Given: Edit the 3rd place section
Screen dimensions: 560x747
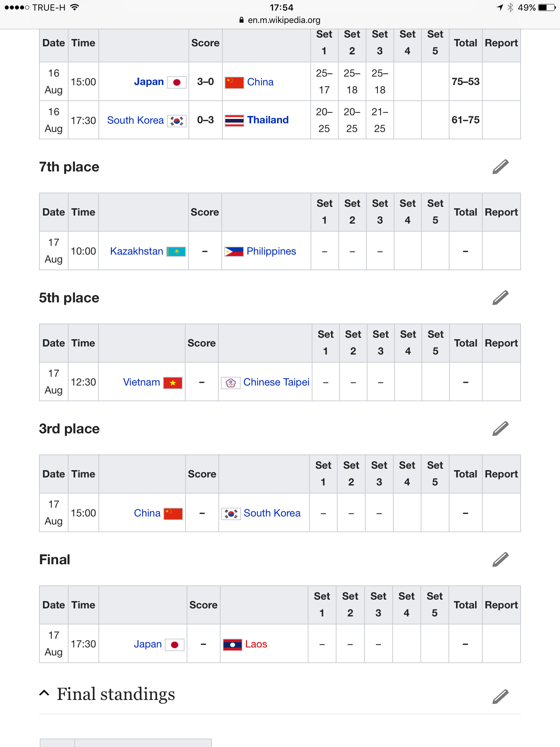Looking at the screenshot, I should coord(500,429).
